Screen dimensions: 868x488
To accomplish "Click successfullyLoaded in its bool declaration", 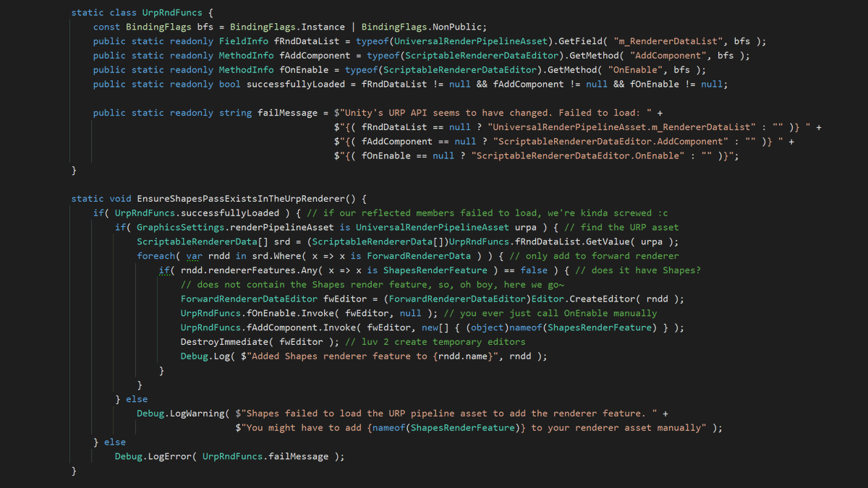I will pos(297,85).
